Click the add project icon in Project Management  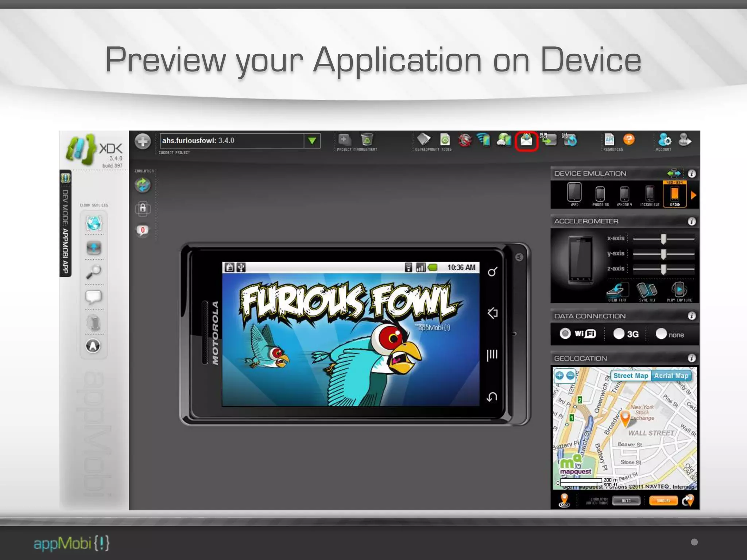coord(344,140)
